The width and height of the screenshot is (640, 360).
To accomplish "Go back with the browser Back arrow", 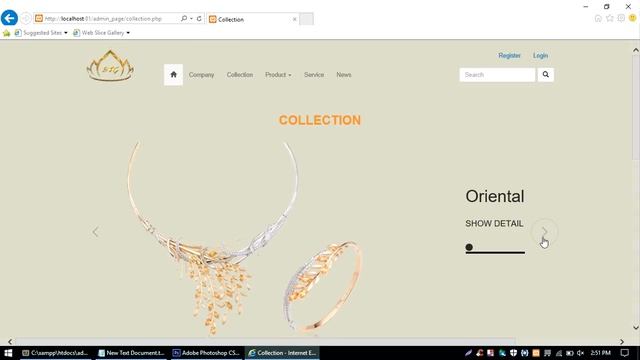I will coord(9,18).
